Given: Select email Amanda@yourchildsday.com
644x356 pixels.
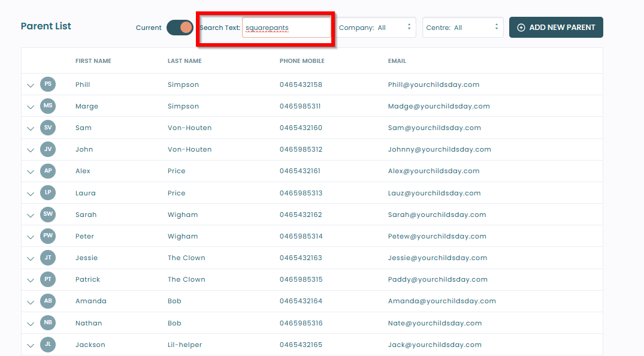Looking at the screenshot, I should pos(442,301).
